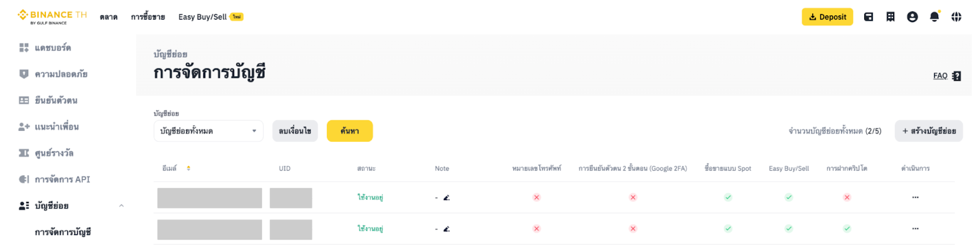Click the yellow ค้นหา search button

coord(350,131)
